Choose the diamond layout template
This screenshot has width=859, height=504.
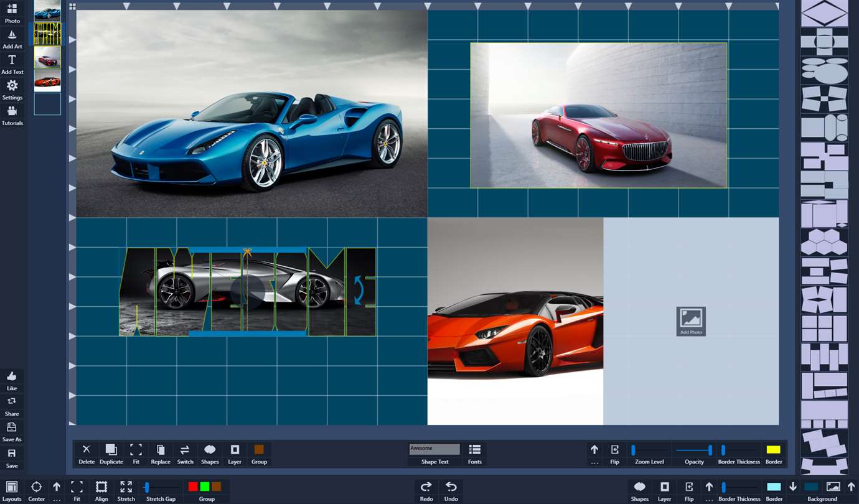pos(824,12)
